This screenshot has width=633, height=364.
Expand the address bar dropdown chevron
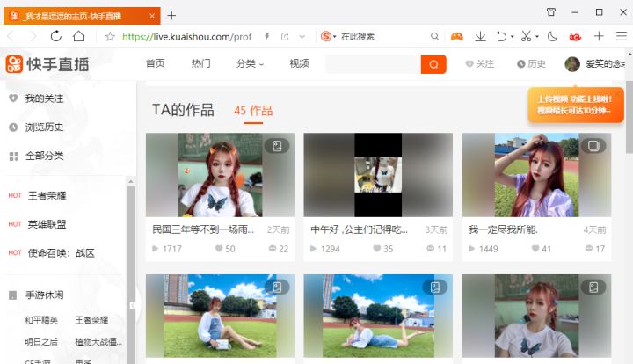tap(302, 37)
